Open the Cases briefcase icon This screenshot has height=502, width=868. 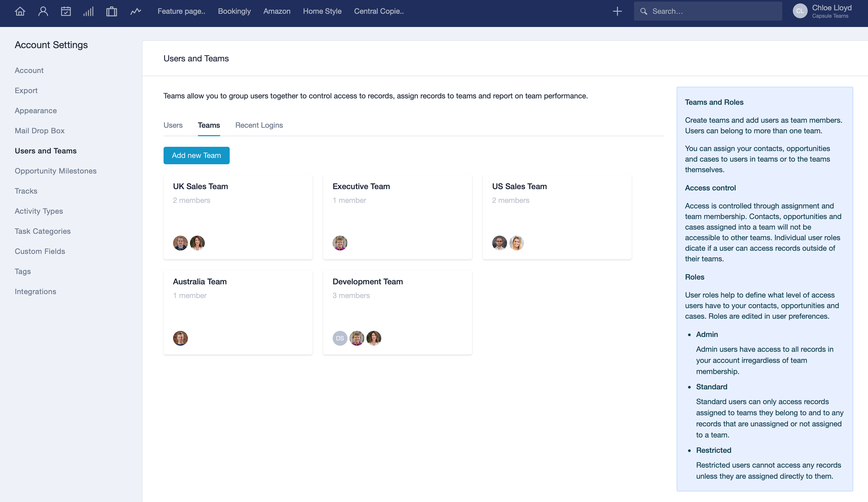(x=111, y=11)
